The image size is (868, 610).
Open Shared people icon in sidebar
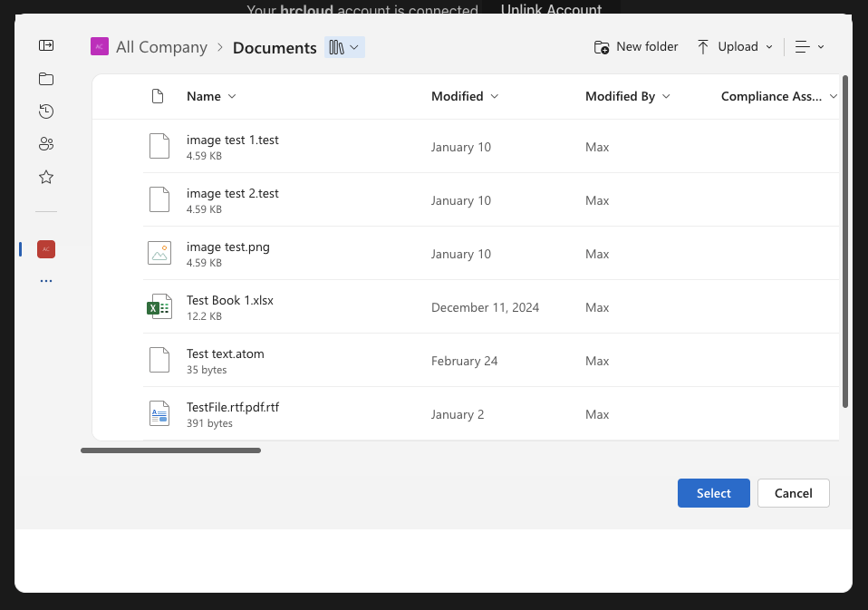pyautogui.click(x=46, y=144)
